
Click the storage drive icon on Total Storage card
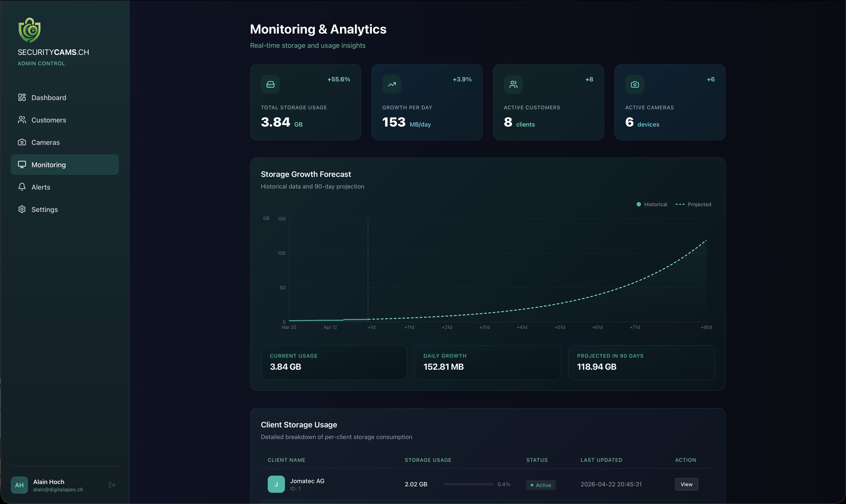[270, 84]
